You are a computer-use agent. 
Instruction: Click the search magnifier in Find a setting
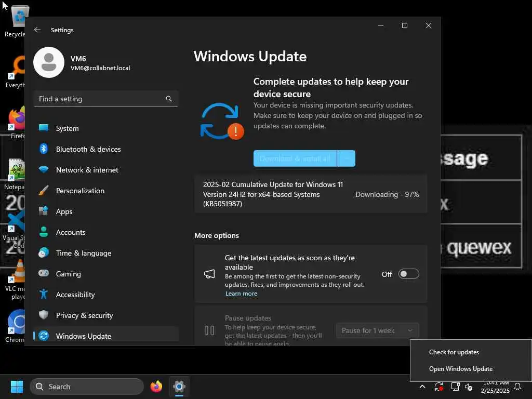coord(169,99)
